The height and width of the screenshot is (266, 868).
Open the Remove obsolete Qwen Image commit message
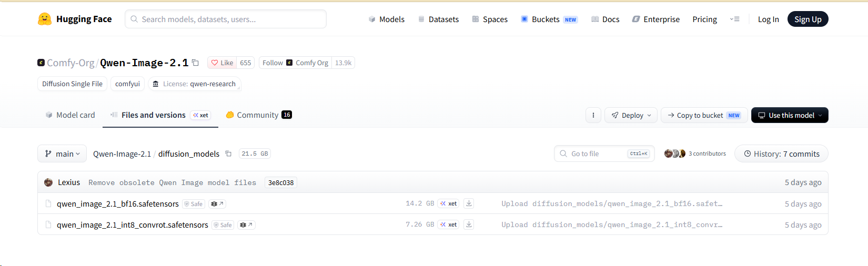(172, 182)
